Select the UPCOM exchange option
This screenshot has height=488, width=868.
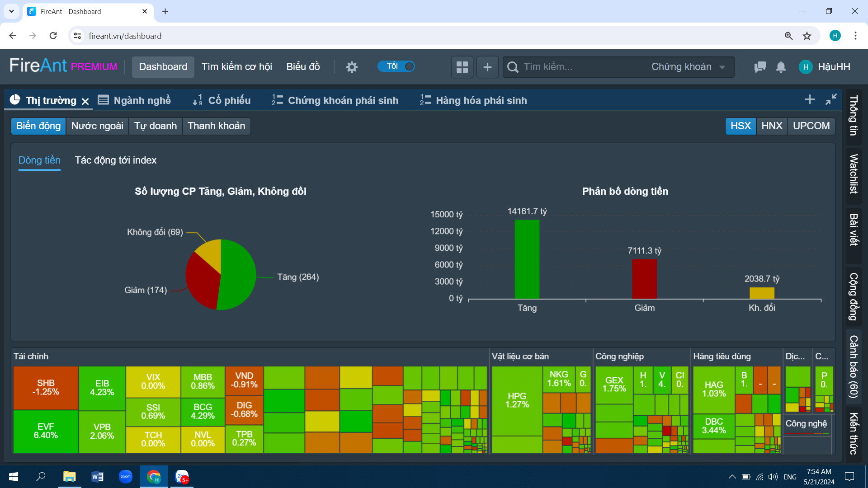click(811, 126)
